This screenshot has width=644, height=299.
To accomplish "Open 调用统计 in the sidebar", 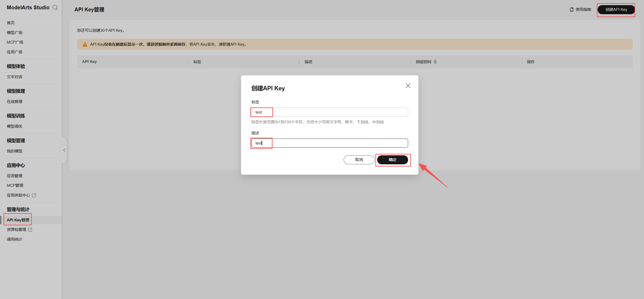I will coord(14,239).
